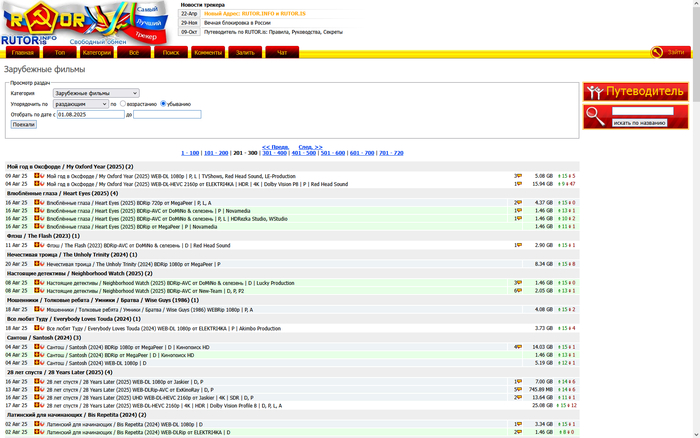Screen dimensions: 700x438
Task: Magnet icon for Neighborhood Watch New-Team release
Action: coord(42,291)
